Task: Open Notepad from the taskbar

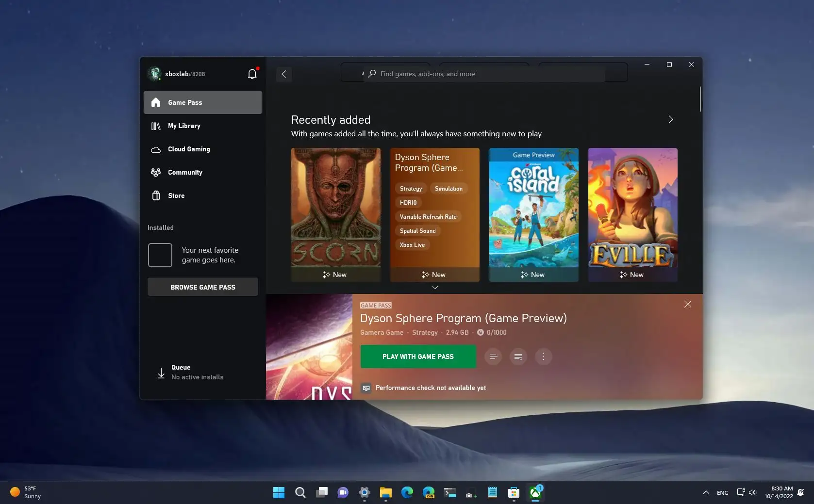Action: (x=493, y=493)
